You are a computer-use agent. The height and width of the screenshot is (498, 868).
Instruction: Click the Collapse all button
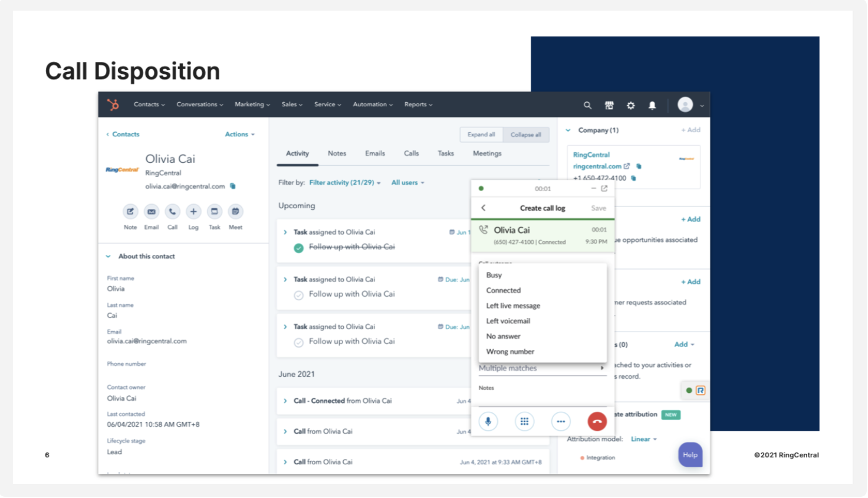point(525,135)
